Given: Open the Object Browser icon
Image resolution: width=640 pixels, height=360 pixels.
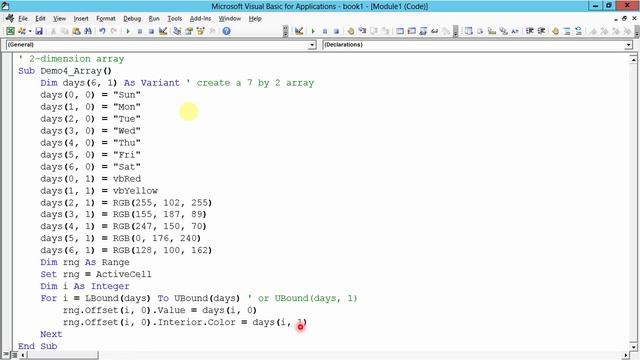Looking at the screenshot, I should pyautogui.click(x=200, y=31).
